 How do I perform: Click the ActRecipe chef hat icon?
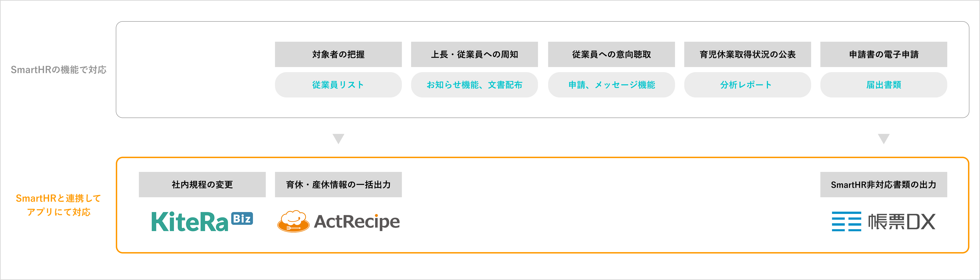click(293, 221)
